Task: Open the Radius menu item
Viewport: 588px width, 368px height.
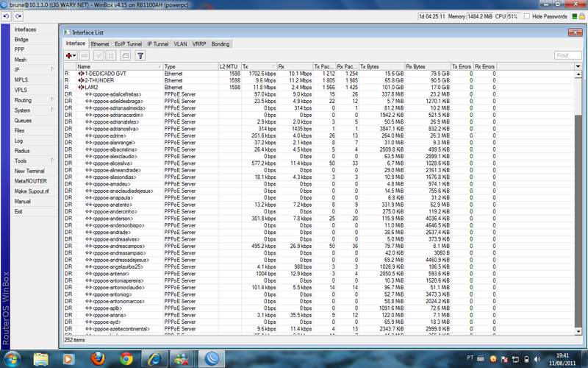Action: click(x=22, y=151)
